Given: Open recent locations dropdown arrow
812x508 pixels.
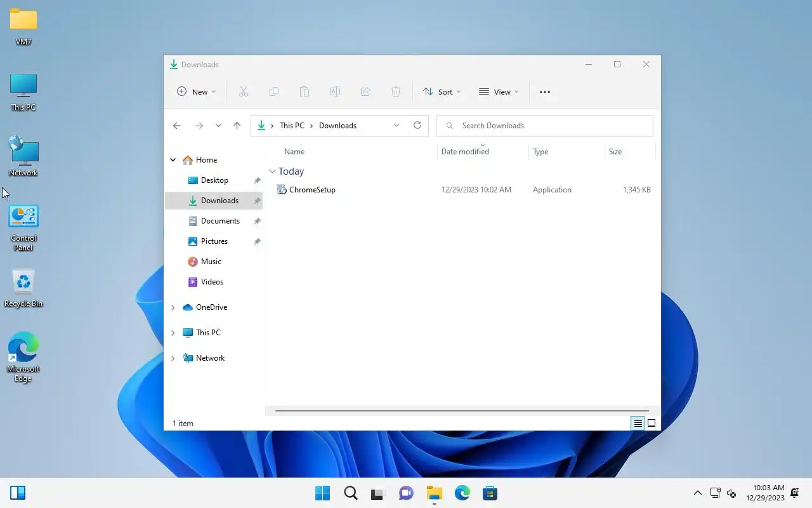Looking at the screenshot, I should click(218, 126).
